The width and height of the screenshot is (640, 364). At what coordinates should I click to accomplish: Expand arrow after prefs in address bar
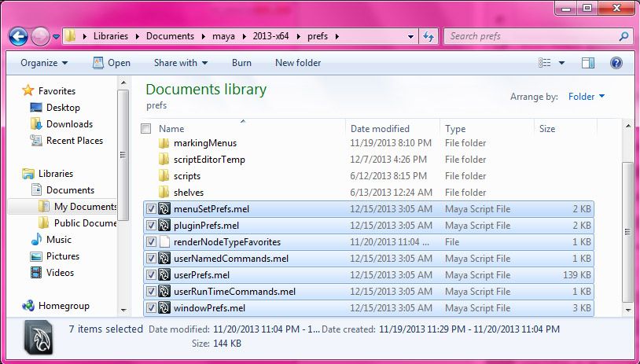pyautogui.click(x=337, y=36)
